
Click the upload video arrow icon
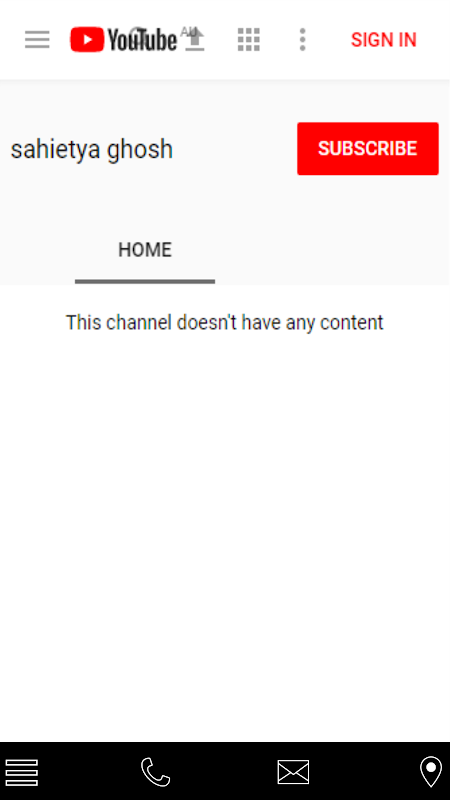[194, 40]
